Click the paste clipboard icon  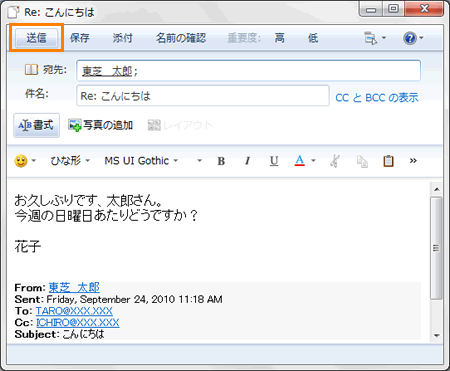388,161
